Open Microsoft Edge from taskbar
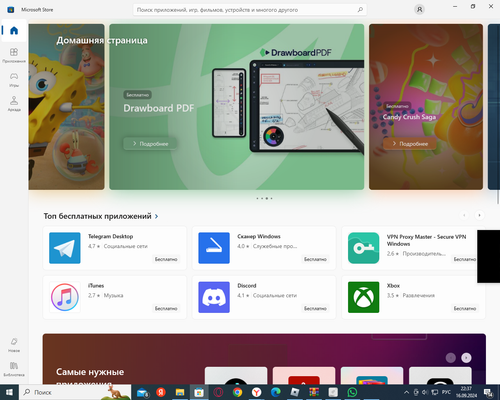The image size is (500, 400). pyautogui.click(x=276, y=392)
